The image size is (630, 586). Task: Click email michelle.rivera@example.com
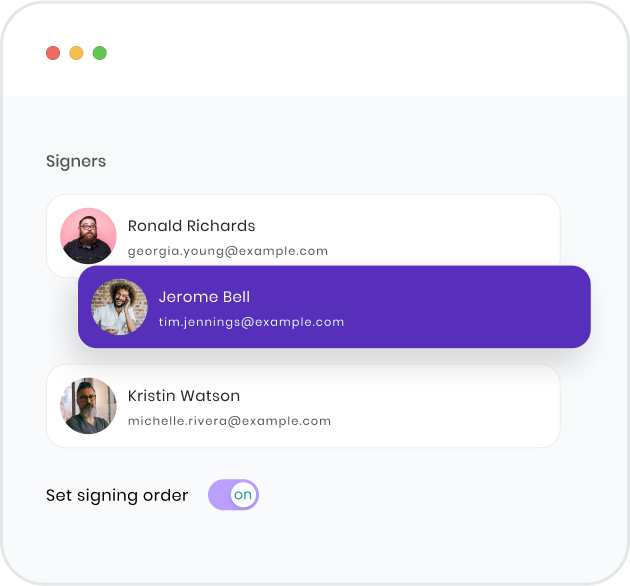pos(229,421)
